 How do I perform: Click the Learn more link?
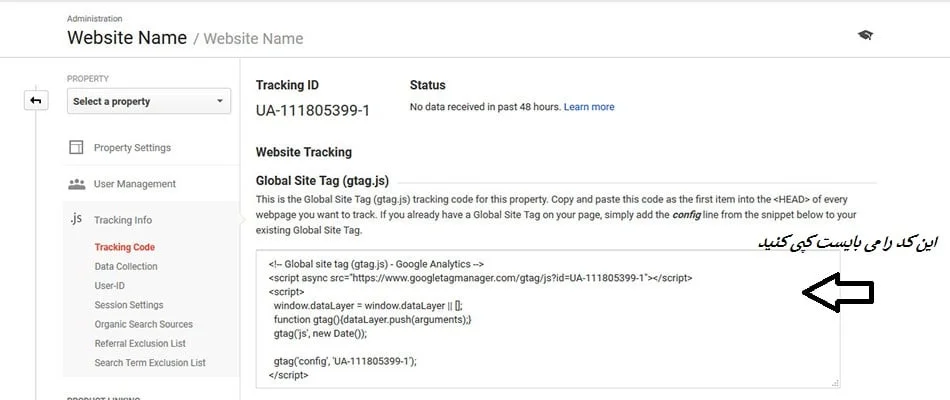coord(589,107)
